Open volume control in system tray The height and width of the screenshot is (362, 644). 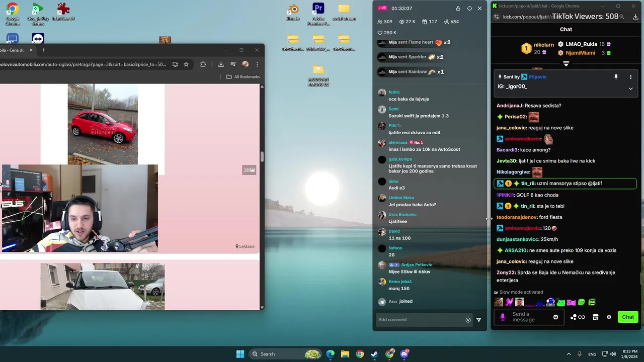613,354
